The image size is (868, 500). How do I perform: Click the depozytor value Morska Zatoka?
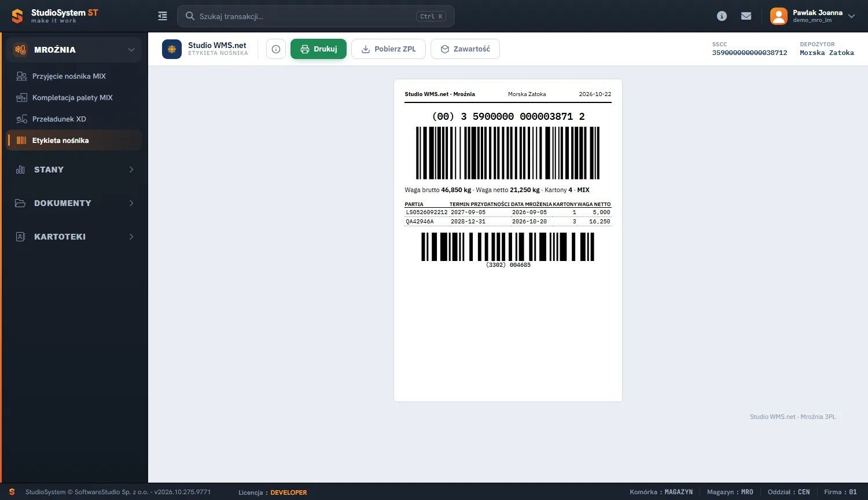tap(827, 53)
